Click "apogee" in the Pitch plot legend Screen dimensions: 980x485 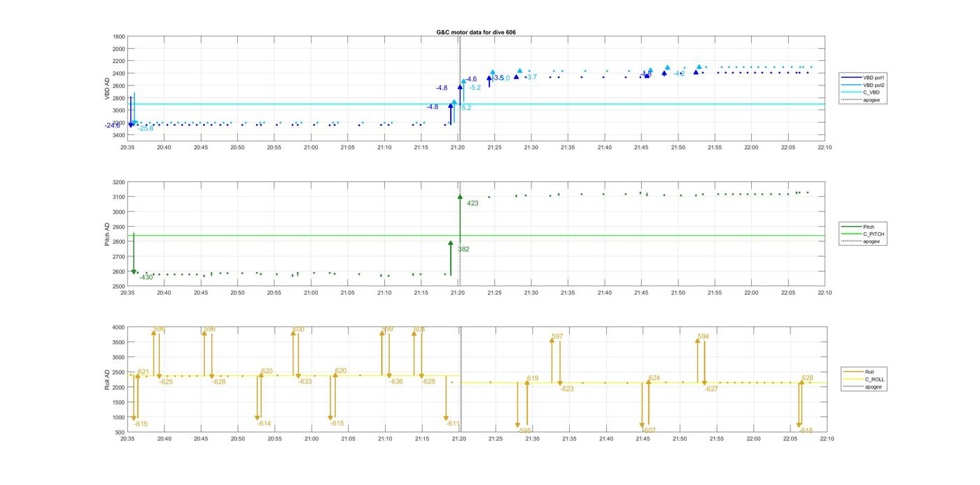tap(872, 242)
